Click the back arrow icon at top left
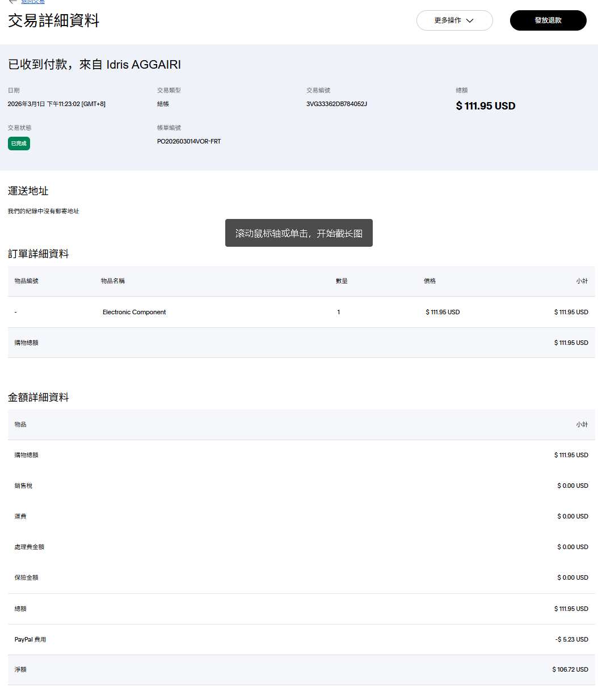 click(12, 2)
